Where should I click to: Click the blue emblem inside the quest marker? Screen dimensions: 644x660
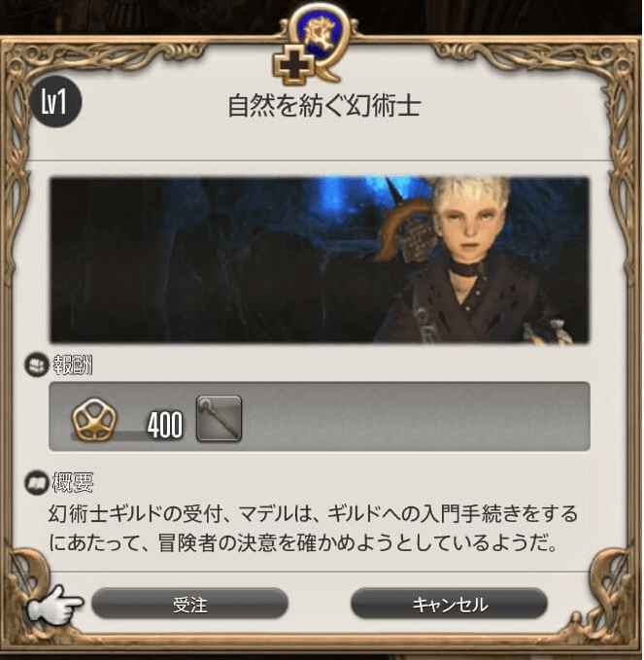click(x=319, y=34)
